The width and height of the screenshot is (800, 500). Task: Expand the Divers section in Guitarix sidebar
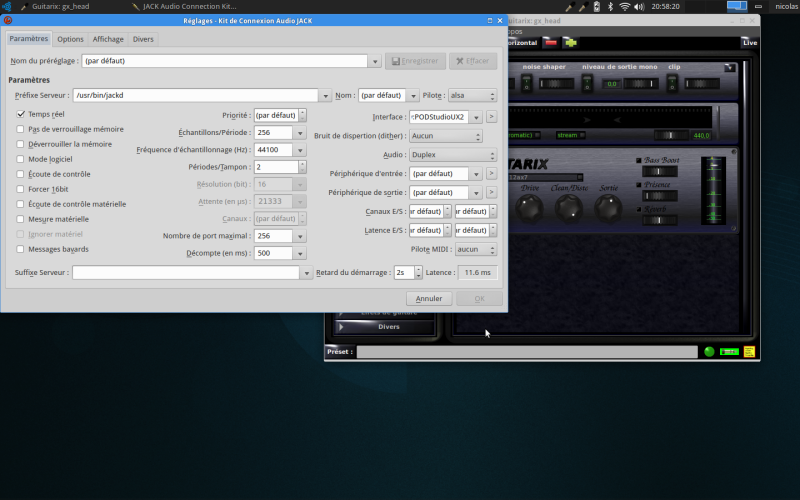pyautogui.click(x=384, y=327)
